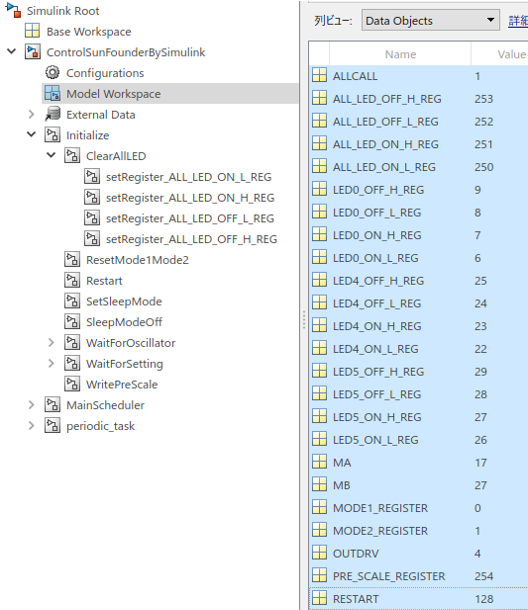Click the WaitForOscillator subsystem icon
The image size is (528, 610).
72,342
